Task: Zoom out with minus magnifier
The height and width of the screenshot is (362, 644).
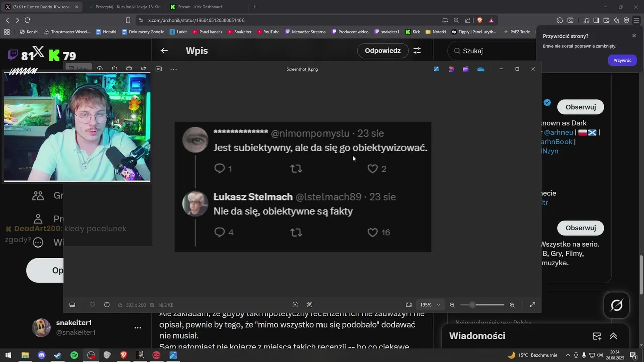Action: point(452,305)
